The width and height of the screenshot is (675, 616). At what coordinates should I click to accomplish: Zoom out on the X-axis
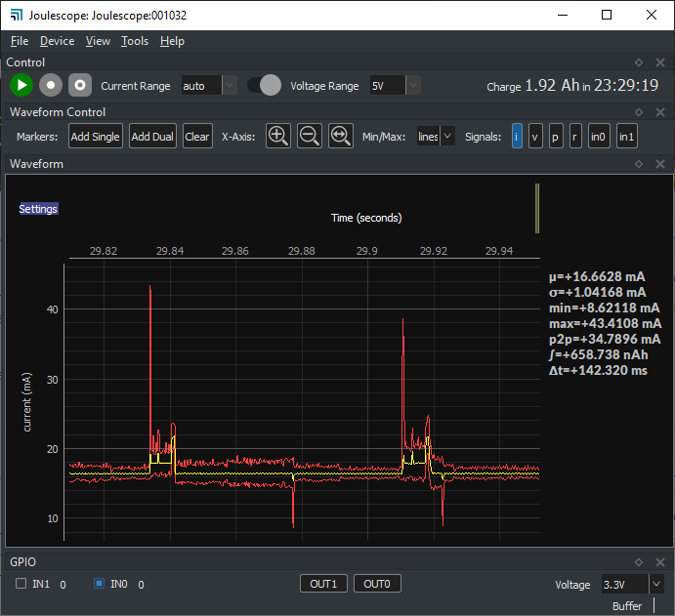pos(310,136)
